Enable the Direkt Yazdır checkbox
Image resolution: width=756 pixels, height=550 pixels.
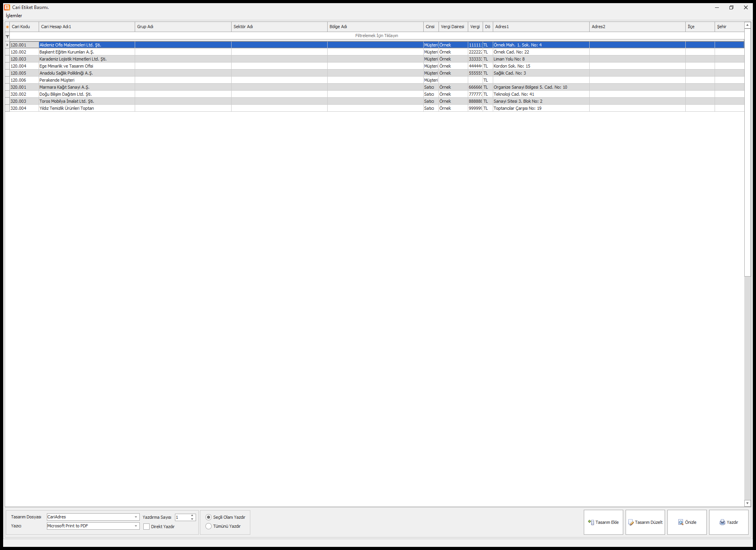coord(146,527)
